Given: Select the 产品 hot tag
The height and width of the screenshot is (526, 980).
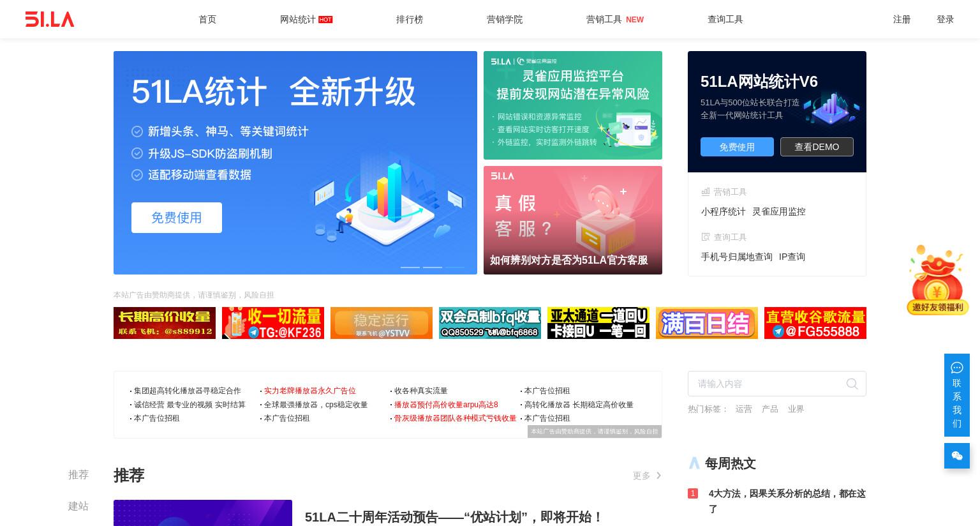Looking at the screenshot, I should [769, 409].
